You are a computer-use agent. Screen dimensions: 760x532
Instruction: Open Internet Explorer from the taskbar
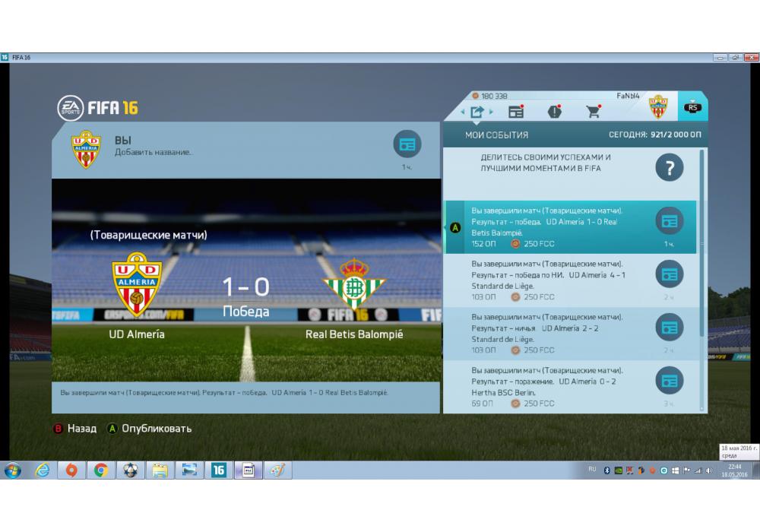point(43,470)
